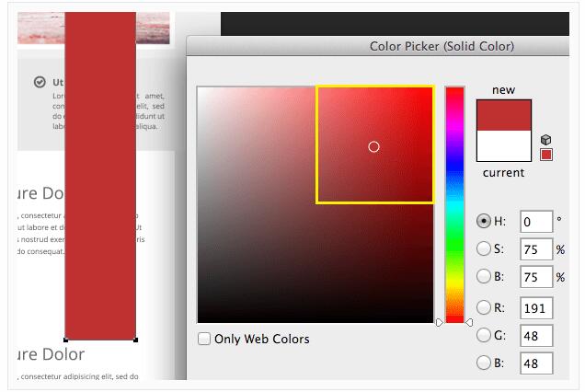Enable the Only Web Colors checkbox
Screen dimensions: 585x392
pos(204,339)
